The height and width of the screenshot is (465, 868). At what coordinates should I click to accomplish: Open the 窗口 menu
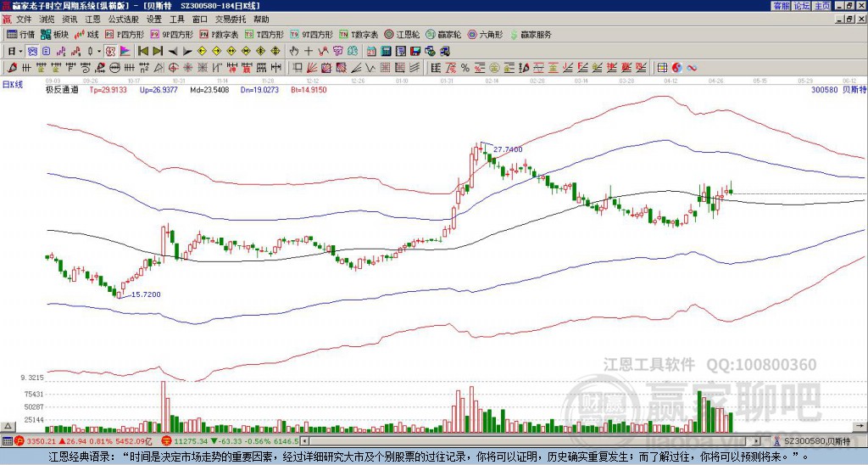[200, 20]
